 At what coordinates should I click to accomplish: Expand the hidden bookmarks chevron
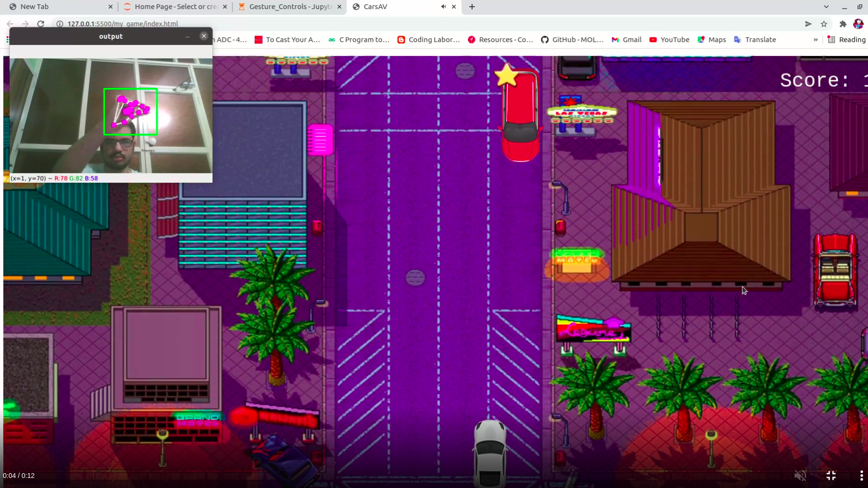[816, 40]
